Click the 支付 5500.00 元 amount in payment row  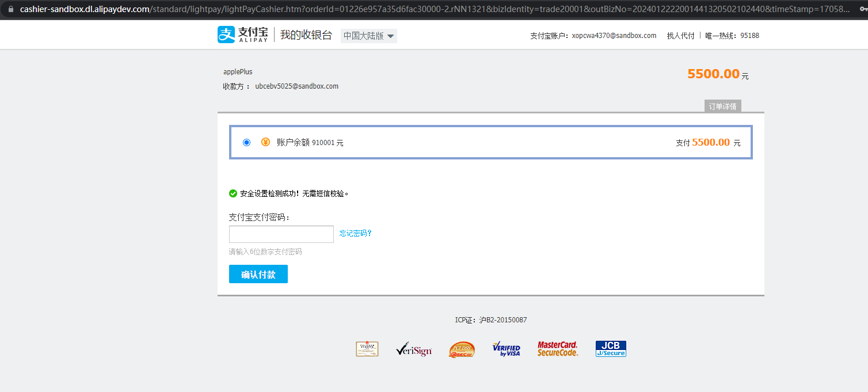pyautogui.click(x=708, y=143)
